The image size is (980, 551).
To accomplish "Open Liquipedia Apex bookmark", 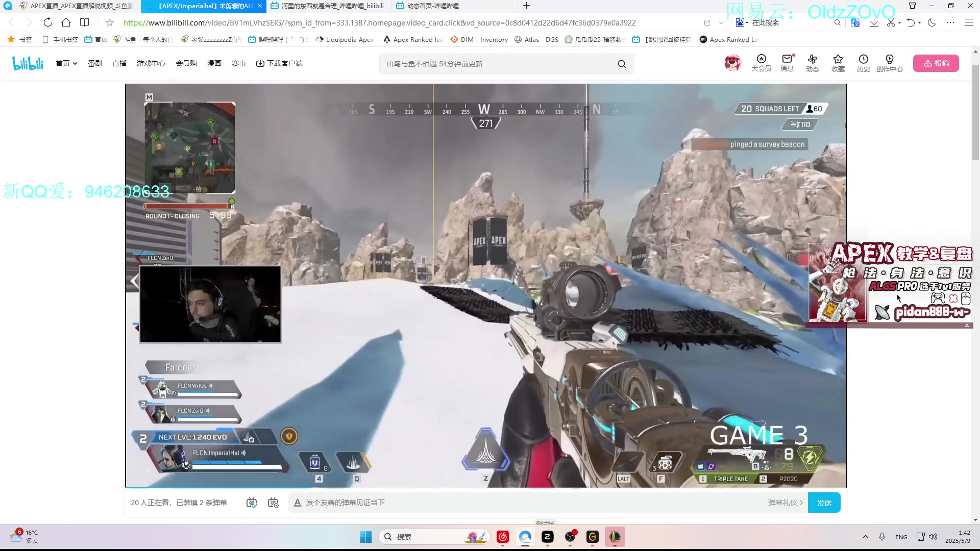I will coord(344,39).
